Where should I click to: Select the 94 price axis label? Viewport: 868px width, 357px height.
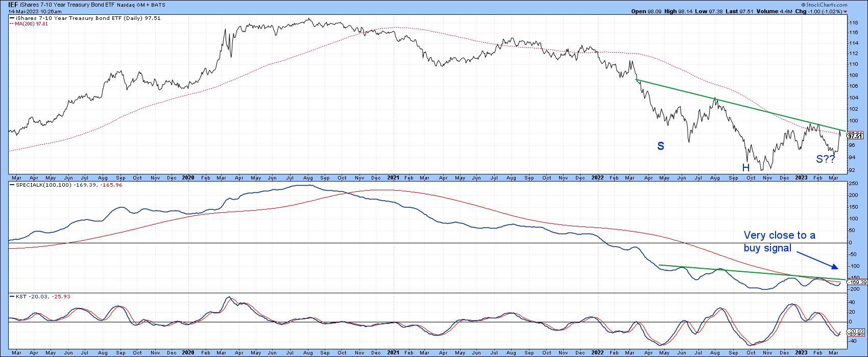click(x=851, y=157)
